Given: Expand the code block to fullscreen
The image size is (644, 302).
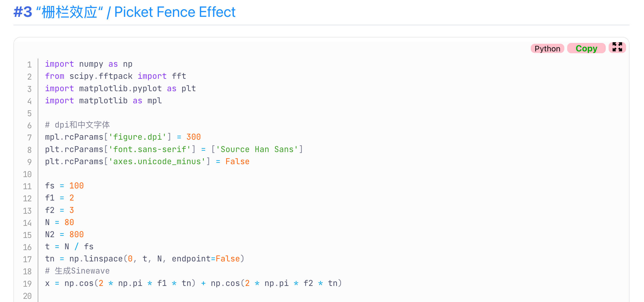Looking at the screenshot, I should tap(617, 47).
